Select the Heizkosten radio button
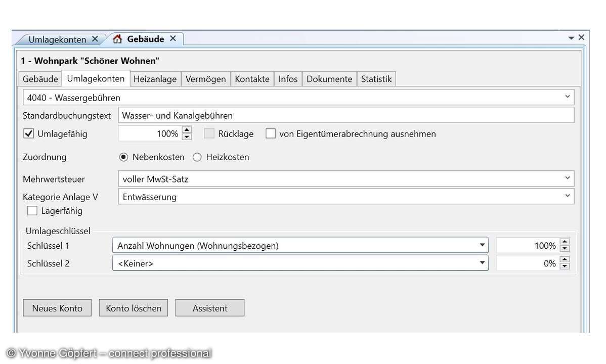The image size is (606, 364). point(197,157)
